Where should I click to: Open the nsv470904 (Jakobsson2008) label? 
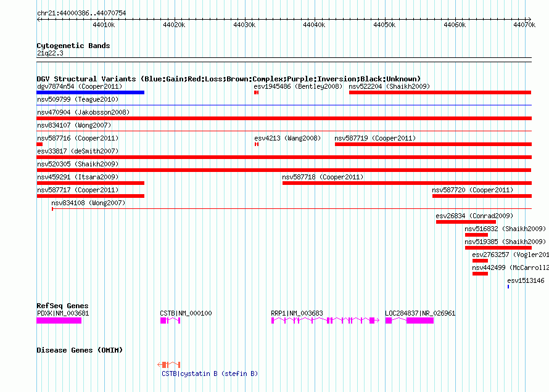click(x=83, y=112)
